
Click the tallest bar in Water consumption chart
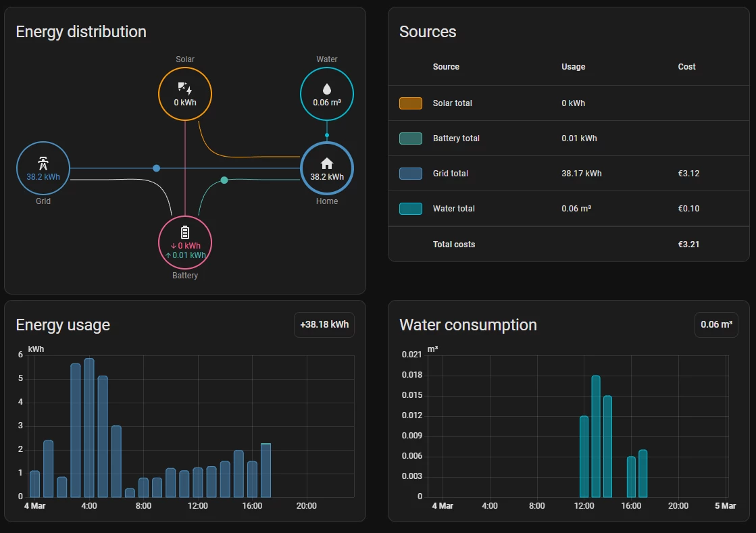[596, 436]
